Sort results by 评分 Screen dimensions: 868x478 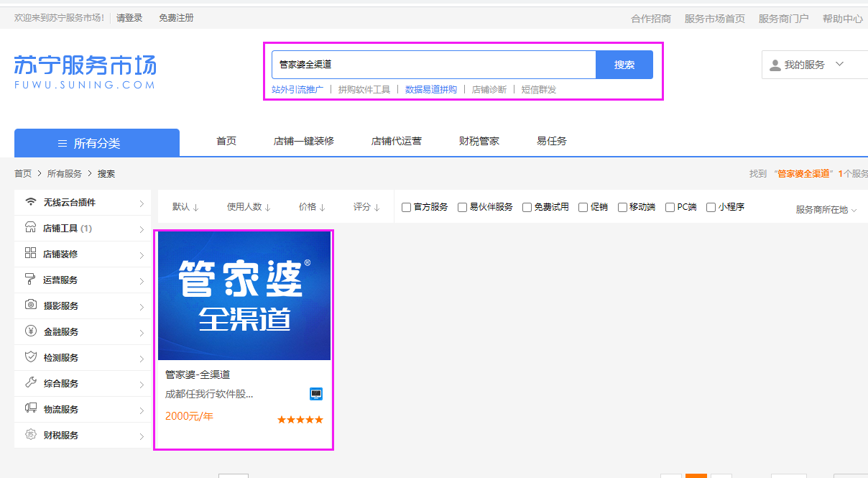(366, 207)
